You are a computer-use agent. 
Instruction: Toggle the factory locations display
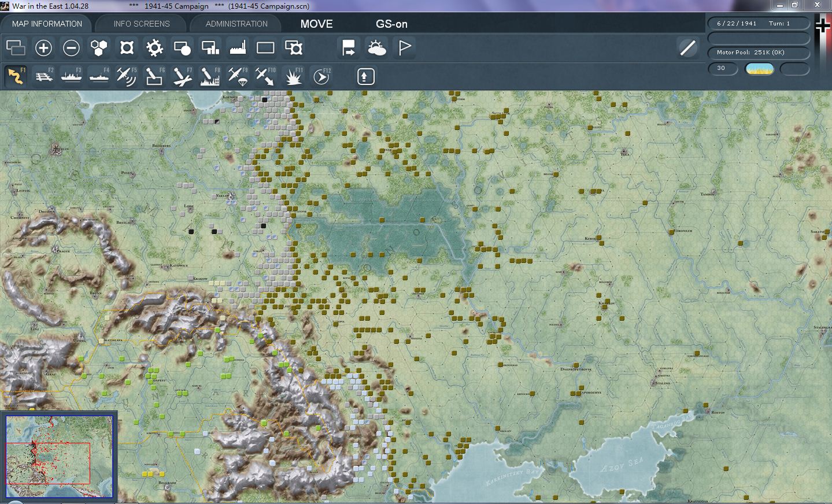pyautogui.click(x=238, y=48)
